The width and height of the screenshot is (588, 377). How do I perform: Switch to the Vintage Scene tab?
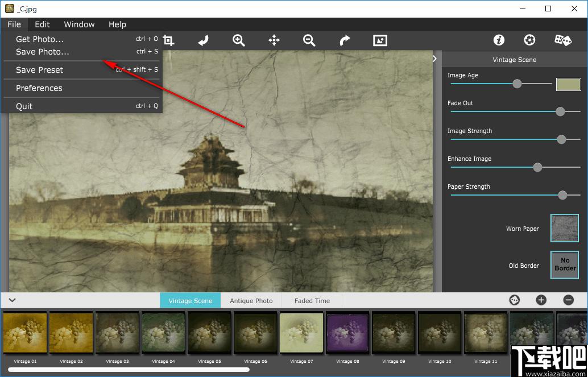pos(190,300)
